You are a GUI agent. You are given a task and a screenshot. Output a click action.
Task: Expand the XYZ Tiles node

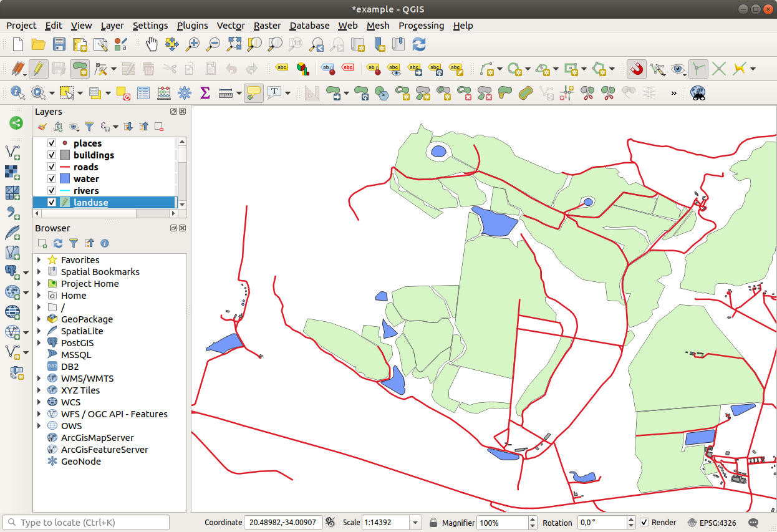(x=39, y=390)
